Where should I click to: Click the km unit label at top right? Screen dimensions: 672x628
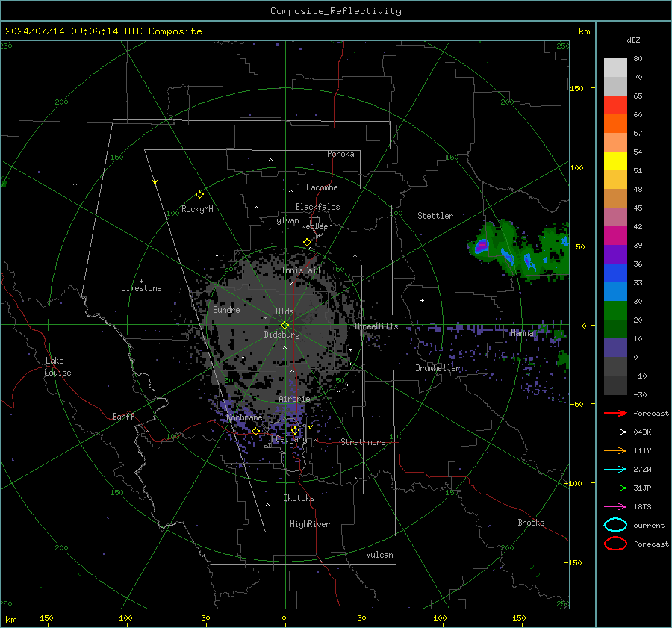pos(584,31)
